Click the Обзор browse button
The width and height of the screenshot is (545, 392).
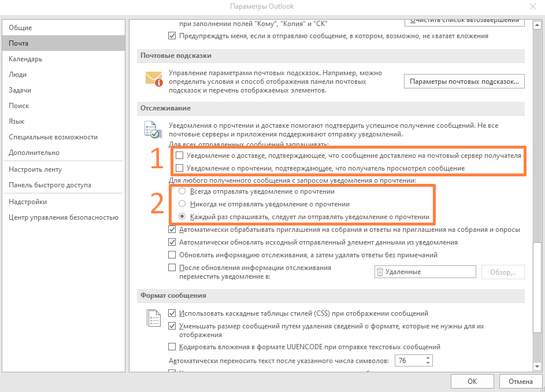click(503, 272)
